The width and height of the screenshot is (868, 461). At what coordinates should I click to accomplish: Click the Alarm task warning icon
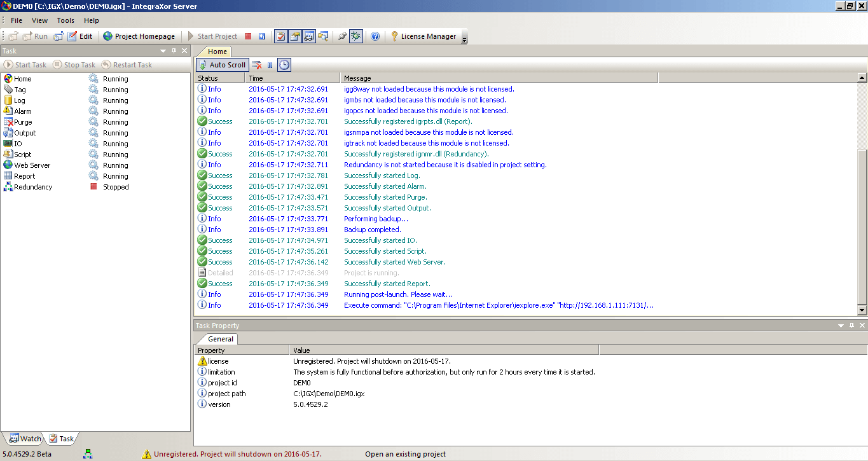point(8,111)
